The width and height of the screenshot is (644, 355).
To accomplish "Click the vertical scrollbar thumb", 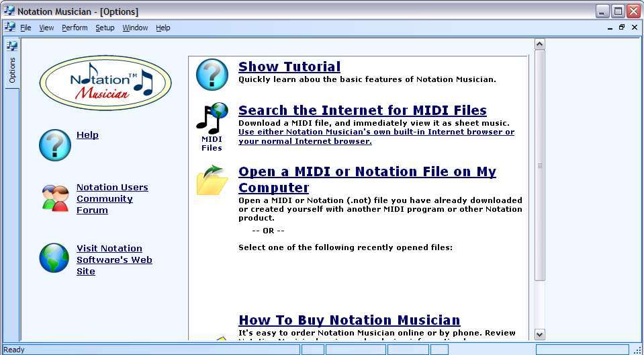I will click(540, 165).
